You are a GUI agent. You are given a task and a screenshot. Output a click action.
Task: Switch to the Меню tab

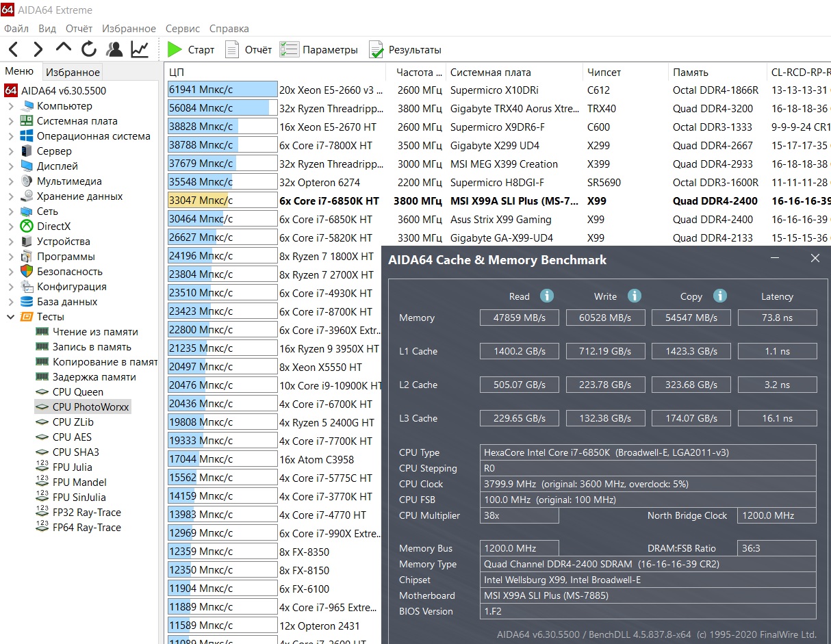[x=19, y=72]
